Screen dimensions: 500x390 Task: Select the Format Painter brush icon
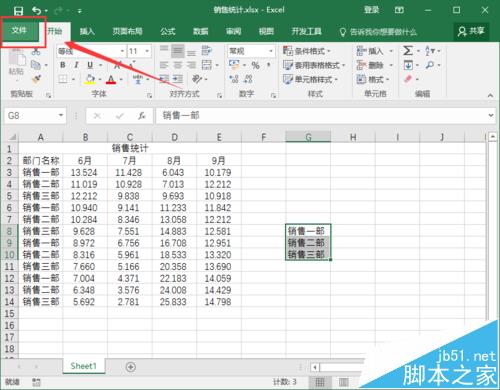coord(36,79)
